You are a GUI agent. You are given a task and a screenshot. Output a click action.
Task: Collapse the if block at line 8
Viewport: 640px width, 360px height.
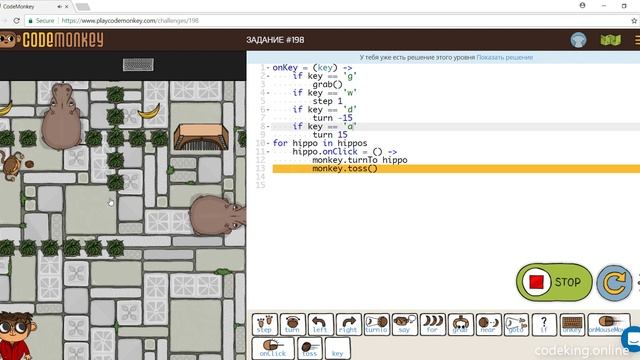click(x=268, y=127)
